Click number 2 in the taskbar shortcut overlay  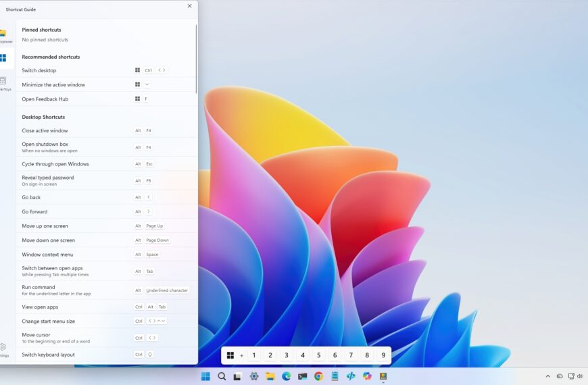(270, 355)
